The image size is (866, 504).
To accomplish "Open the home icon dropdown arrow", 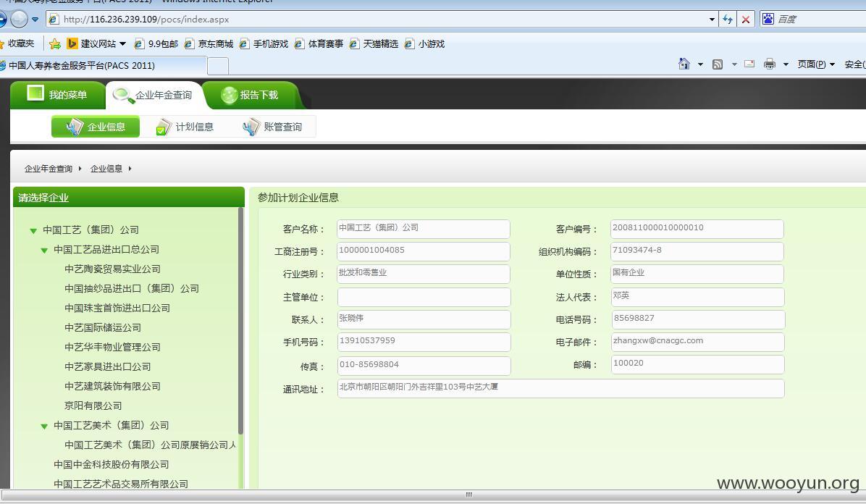I will tap(700, 64).
